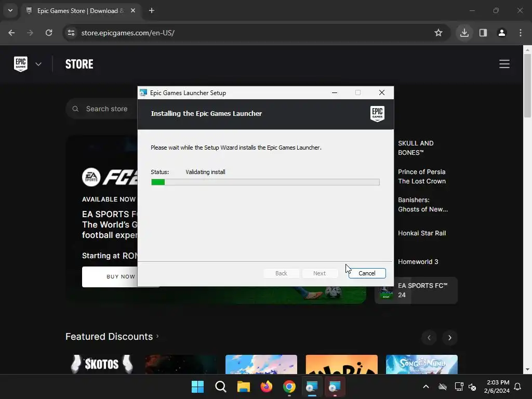Click the address bar URL
Viewport: 532px width, 399px height.
[128, 33]
